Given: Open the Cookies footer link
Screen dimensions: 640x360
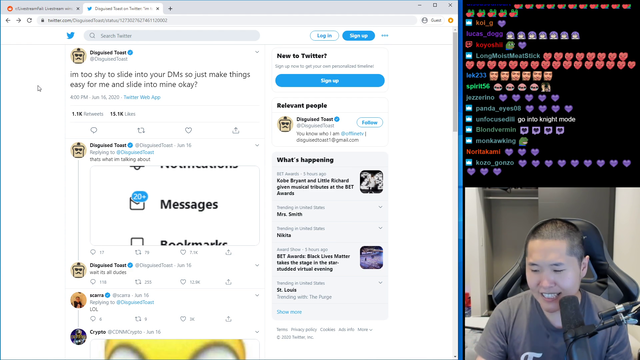Looking at the screenshot, I should tap(327, 329).
